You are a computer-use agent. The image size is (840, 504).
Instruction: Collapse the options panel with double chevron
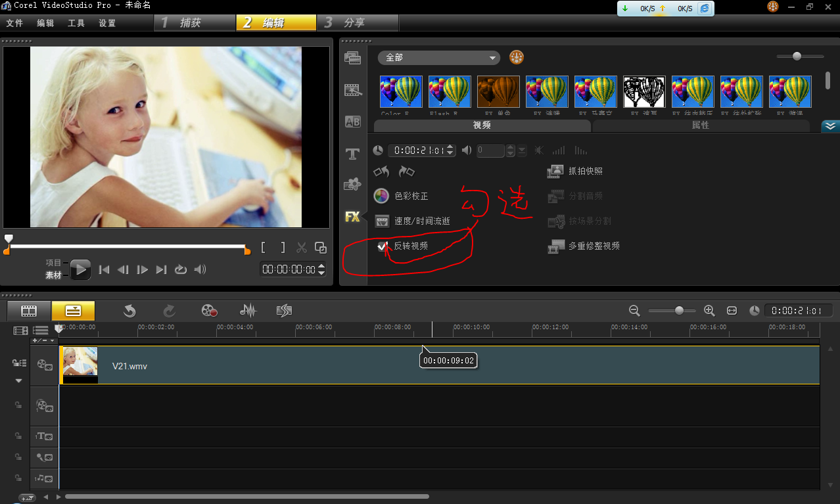coord(830,126)
